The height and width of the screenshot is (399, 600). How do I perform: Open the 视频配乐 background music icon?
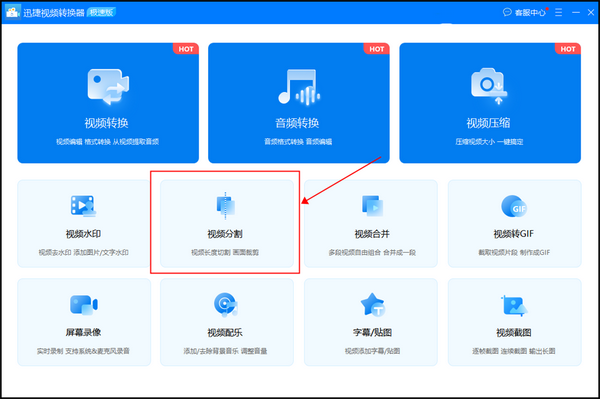[226, 305]
